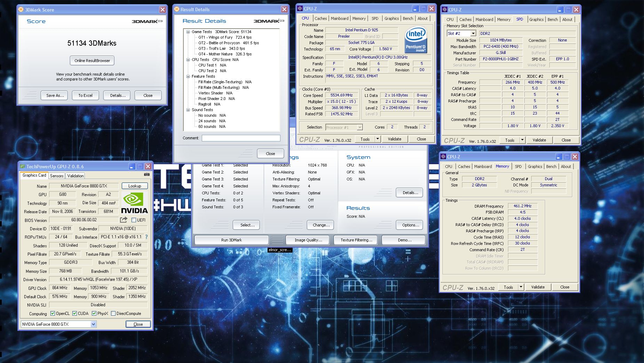This screenshot has height=363, width=644.
Task: Switch to Validation tab in GPU-Z
Action: coord(75,176)
